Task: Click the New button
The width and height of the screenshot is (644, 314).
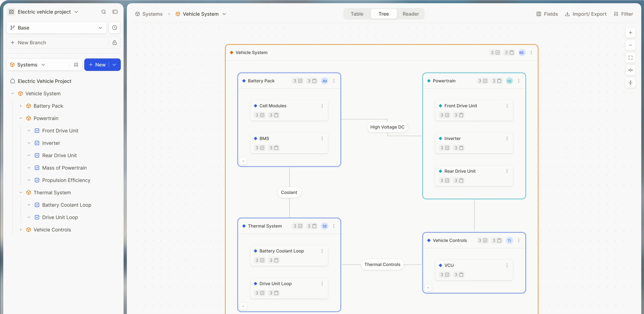Action: 97,65
